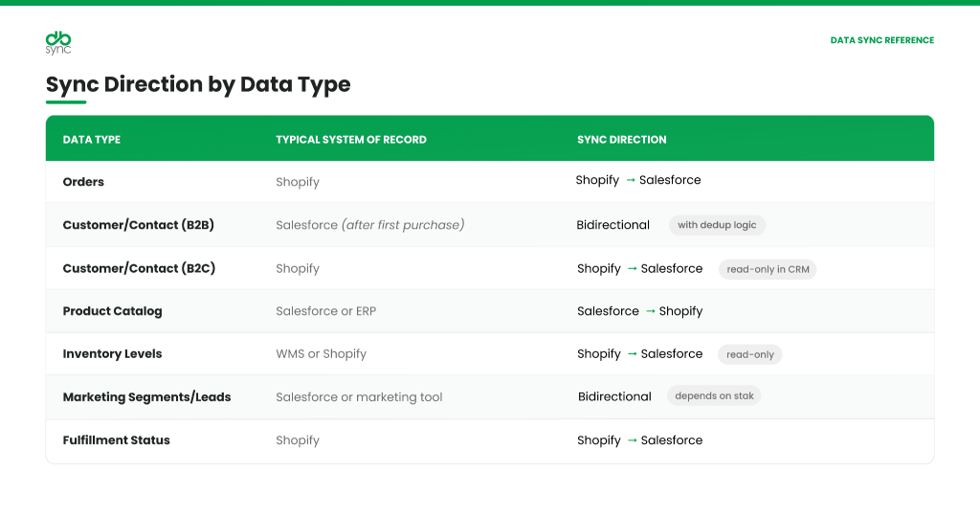The width and height of the screenshot is (980, 517).
Task: Select the 'Orders' row label
Action: (83, 182)
